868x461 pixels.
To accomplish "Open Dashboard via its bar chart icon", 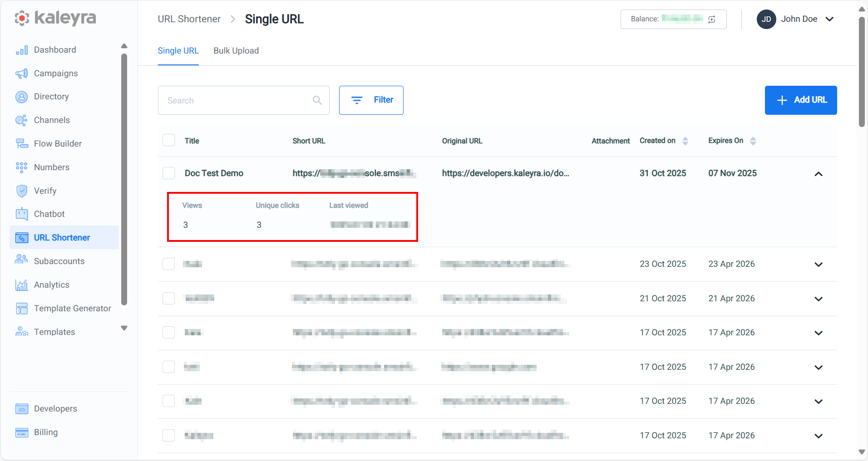I will click(x=22, y=50).
